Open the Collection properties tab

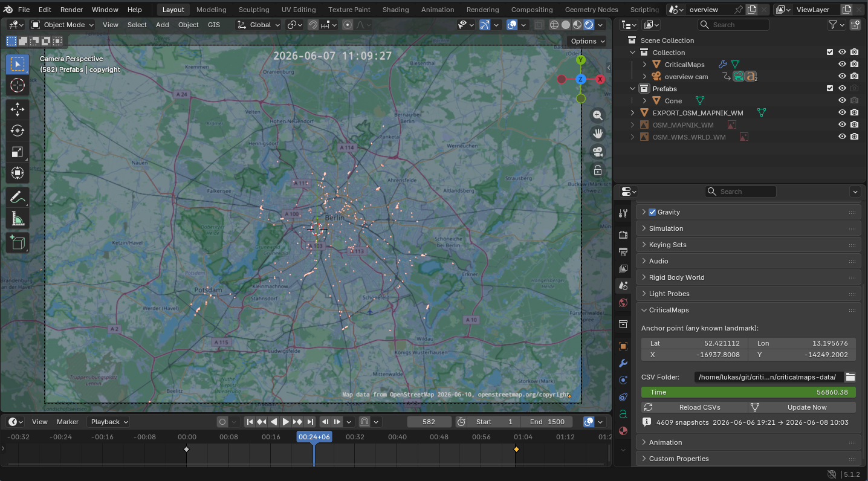click(x=623, y=324)
